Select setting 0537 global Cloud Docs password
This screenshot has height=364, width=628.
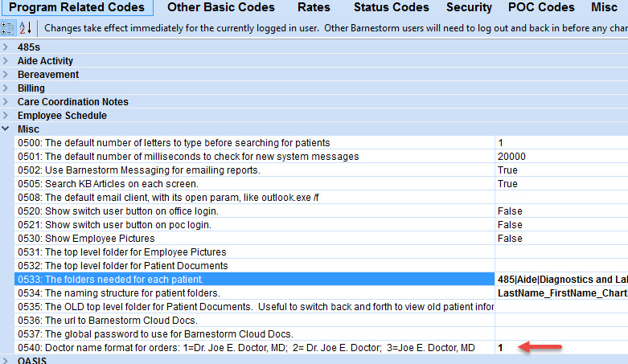pyautogui.click(x=254, y=333)
